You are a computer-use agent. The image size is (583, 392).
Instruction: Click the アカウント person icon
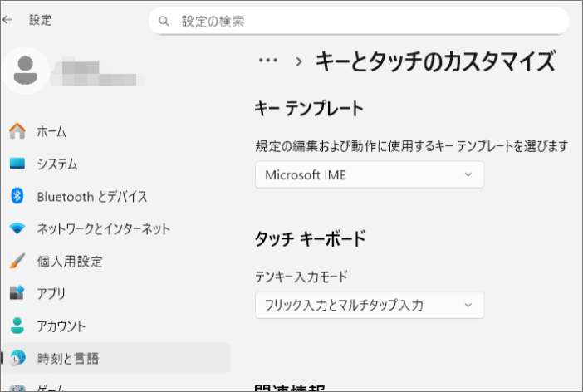click(x=17, y=326)
